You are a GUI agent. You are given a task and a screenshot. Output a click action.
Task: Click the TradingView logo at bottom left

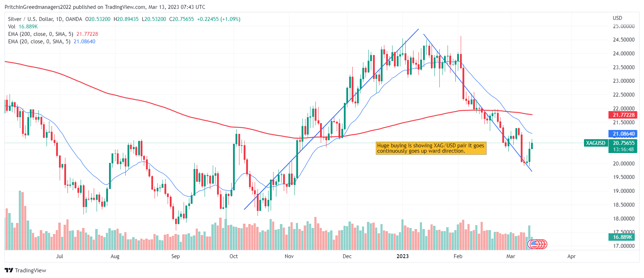26,270
